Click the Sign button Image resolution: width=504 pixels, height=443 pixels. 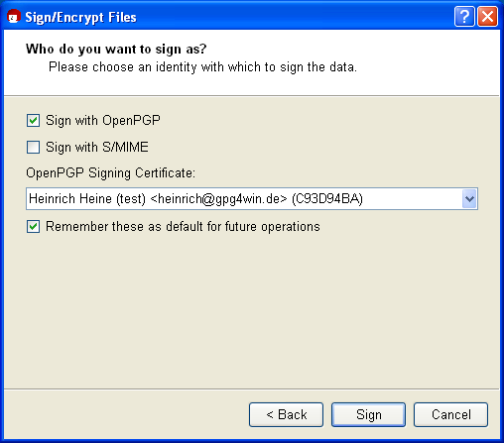click(x=368, y=414)
